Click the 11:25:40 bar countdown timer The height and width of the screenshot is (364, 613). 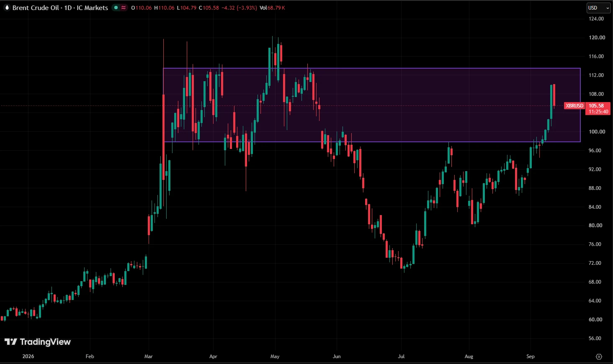point(598,112)
